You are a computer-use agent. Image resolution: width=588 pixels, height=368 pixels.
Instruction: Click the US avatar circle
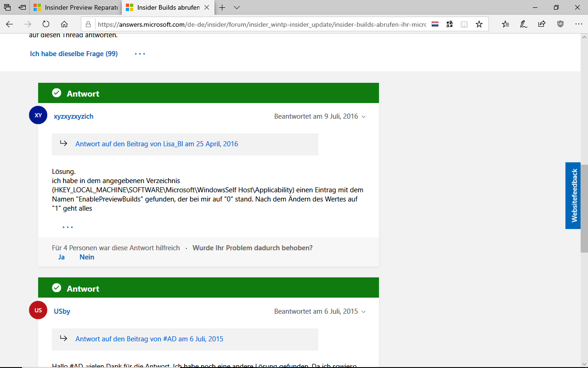[38, 310]
